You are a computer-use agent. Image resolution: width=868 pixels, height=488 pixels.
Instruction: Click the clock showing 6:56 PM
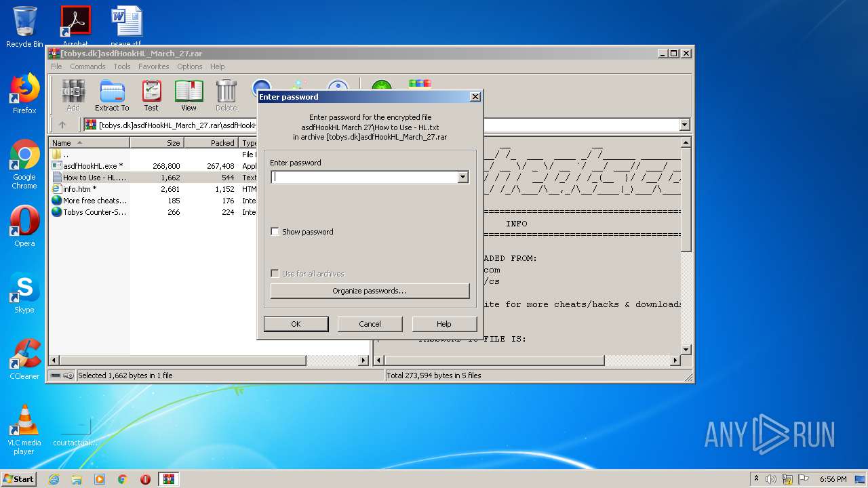(833, 479)
